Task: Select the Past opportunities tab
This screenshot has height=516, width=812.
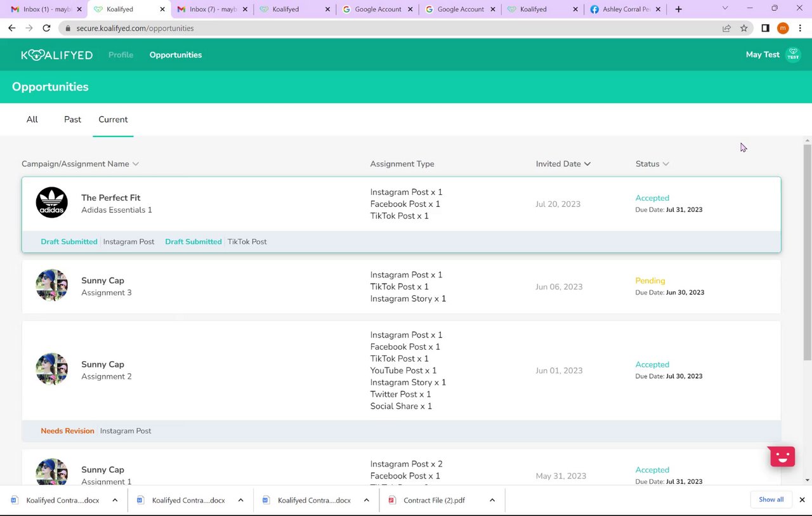Action: click(x=72, y=119)
